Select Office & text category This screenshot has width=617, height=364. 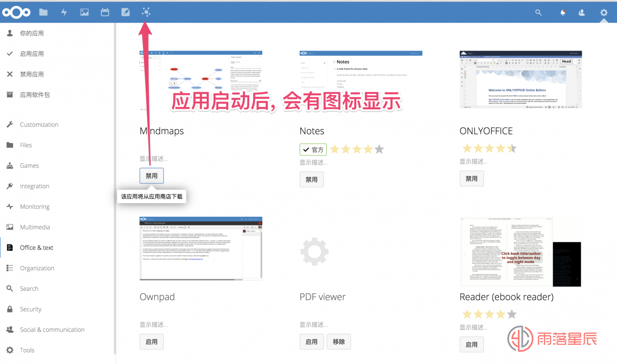[x=37, y=247]
